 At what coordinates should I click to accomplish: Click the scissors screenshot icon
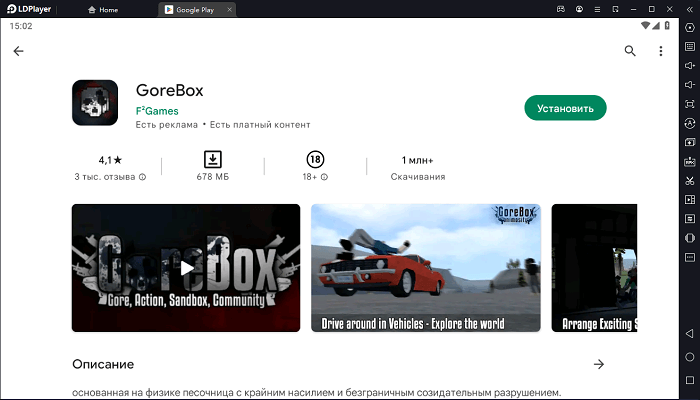690,181
